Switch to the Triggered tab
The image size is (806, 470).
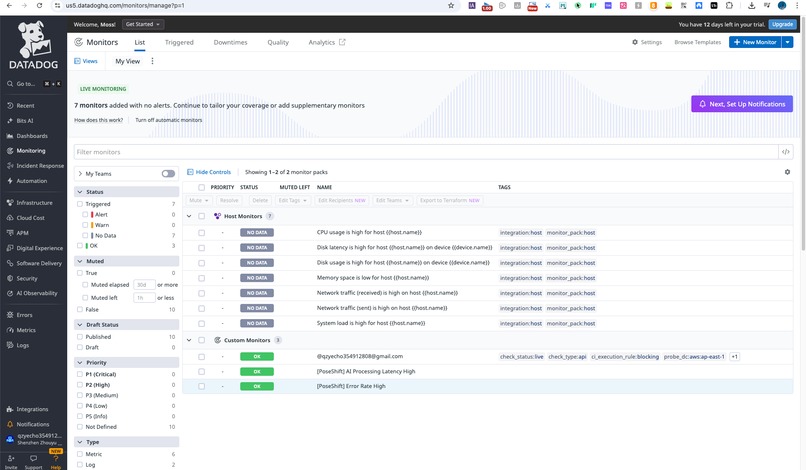pyautogui.click(x=179, y=43)
